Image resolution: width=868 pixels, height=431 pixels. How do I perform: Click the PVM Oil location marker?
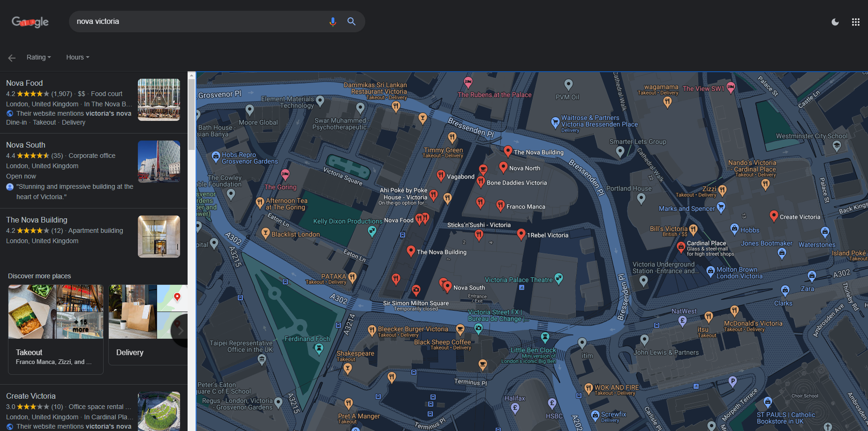(568, 85)
